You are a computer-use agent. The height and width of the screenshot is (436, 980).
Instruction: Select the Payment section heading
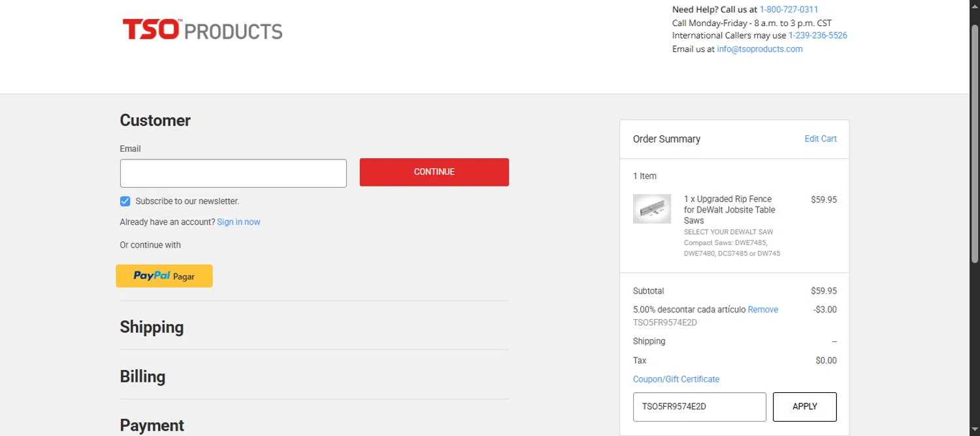[x=152, y=426]
